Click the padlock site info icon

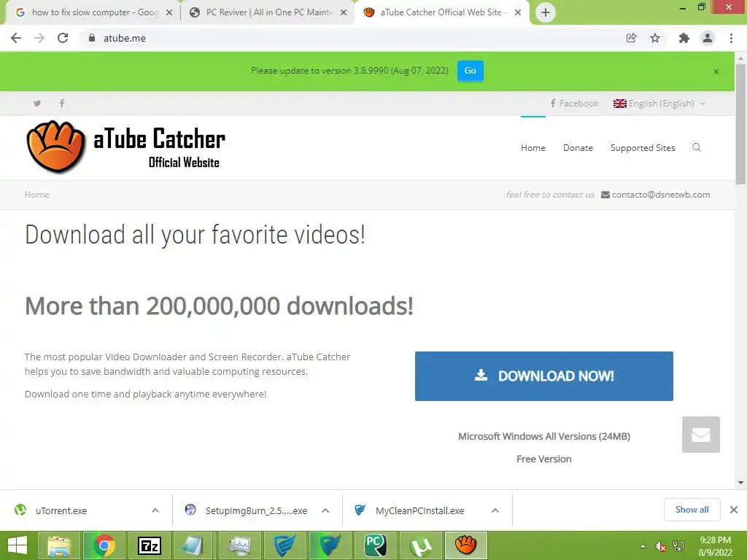[x=92, y=38]
